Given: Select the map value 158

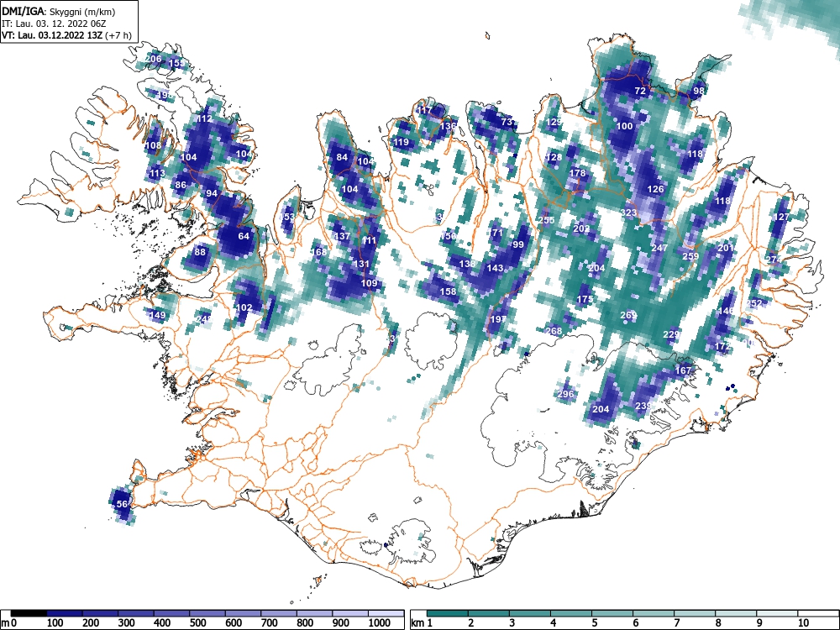Looking at the screenshot, I should pyautogui.click(x=448, y=291).
